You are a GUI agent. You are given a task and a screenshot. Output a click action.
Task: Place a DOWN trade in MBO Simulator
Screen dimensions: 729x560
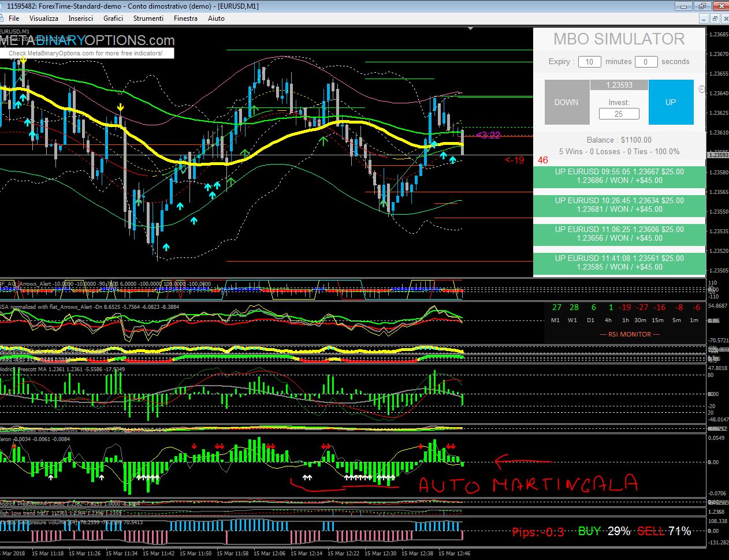tap(567, 102)
